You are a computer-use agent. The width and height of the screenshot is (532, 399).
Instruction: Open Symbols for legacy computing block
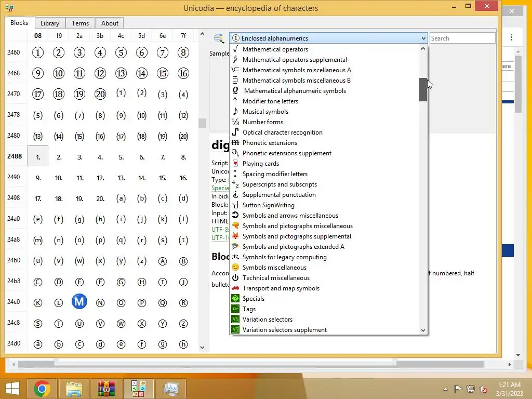tap(325, 257)
